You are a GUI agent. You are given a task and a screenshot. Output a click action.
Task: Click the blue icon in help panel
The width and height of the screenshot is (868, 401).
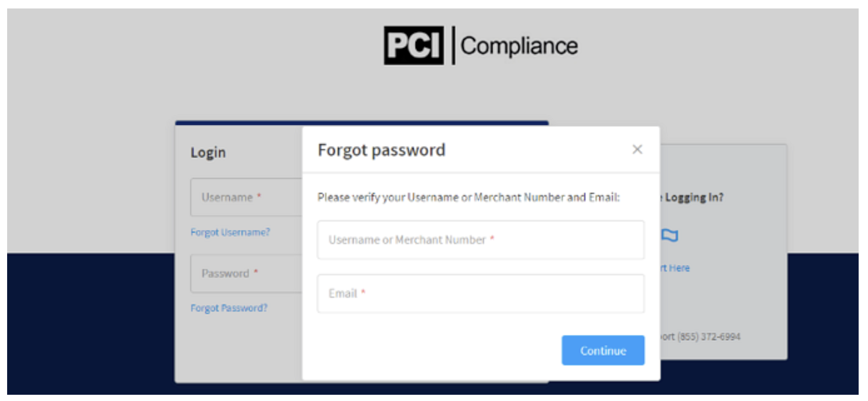[670, 235]
